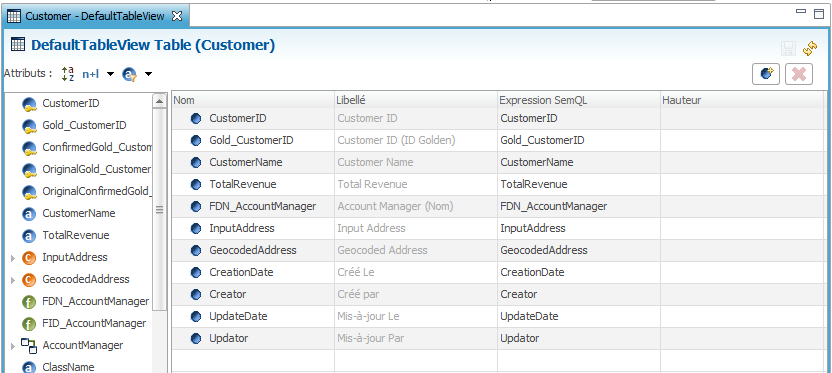Click the save floppy disk icon
The image size is (832, 373).
pos(788,49)
